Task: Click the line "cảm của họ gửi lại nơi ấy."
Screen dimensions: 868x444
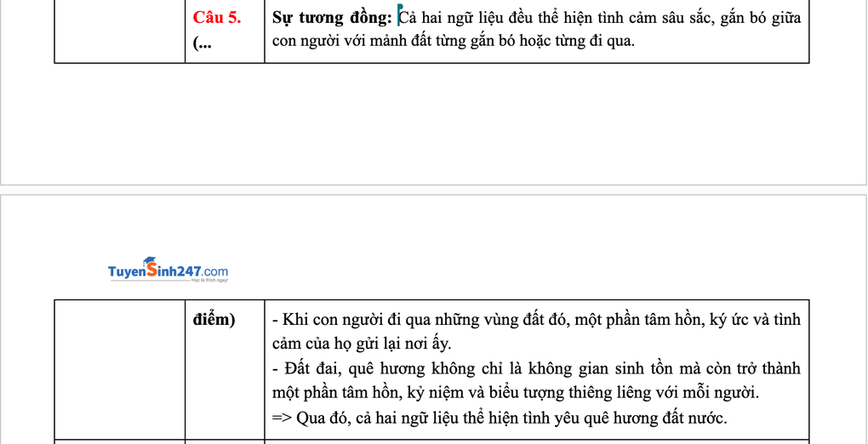Action: pyautogui.click(x=361, y=344)
